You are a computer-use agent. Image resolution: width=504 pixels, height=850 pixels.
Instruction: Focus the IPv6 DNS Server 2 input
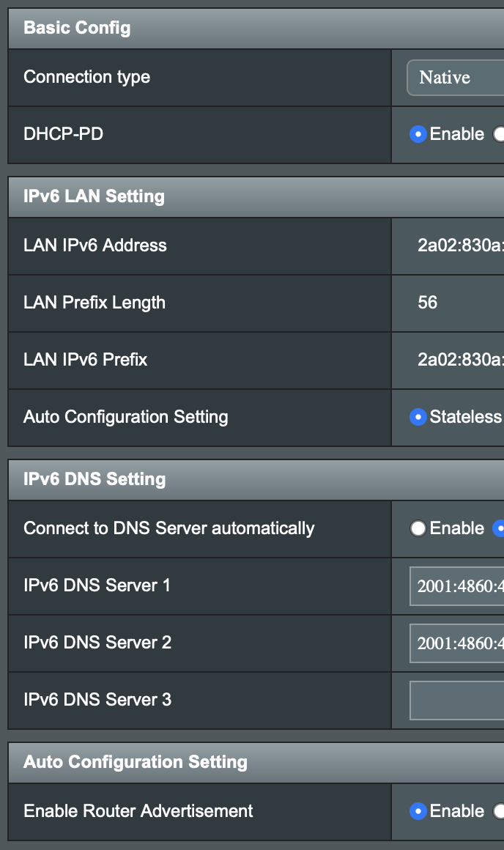point(456,643)
